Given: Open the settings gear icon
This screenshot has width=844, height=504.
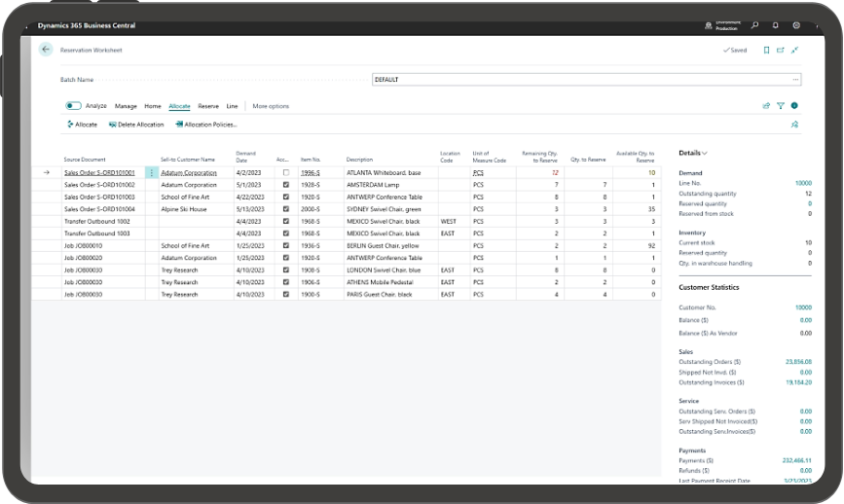Looking at the screenshot, I should pyautogui.click(x=796, y=25).
